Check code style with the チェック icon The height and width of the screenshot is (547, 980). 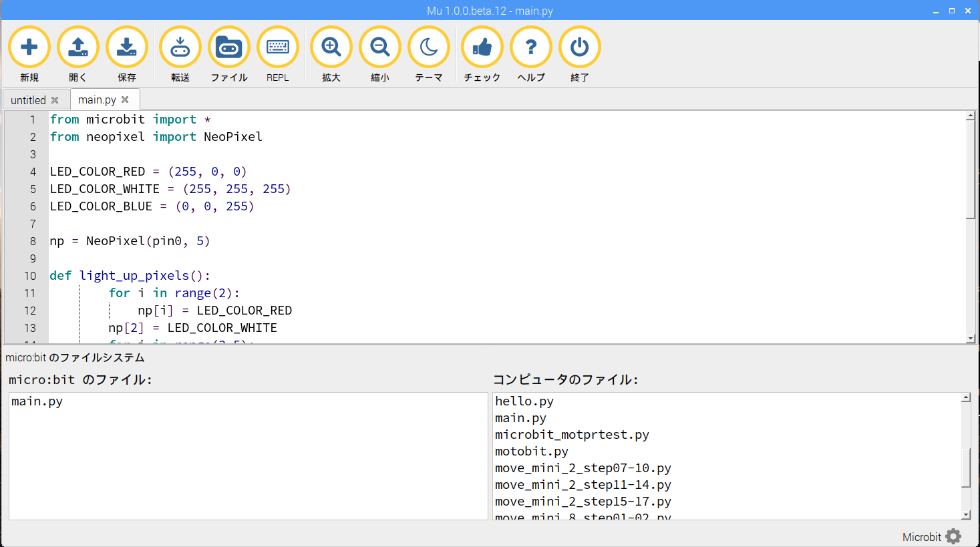pos(482,47)
